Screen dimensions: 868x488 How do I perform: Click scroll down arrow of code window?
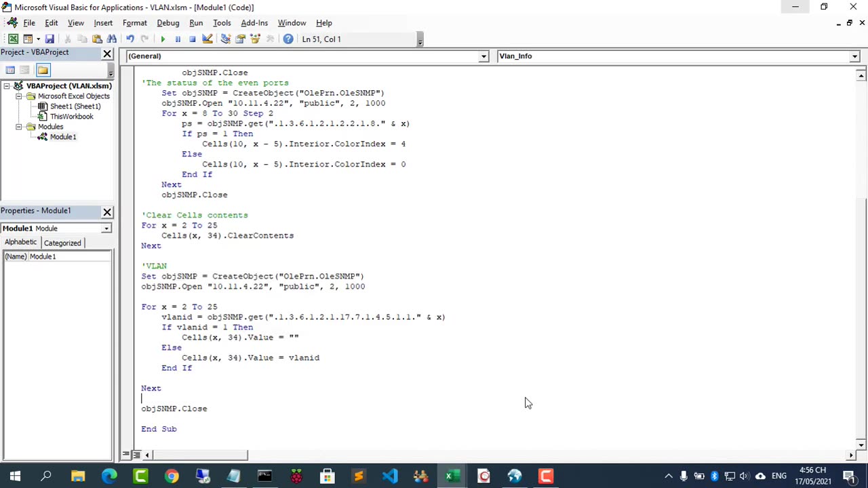(861, 445)
